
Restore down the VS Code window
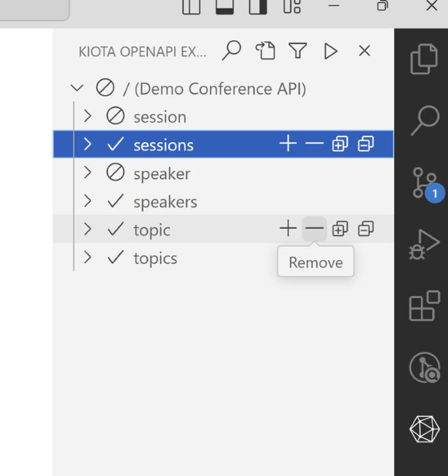click(382, 6)
